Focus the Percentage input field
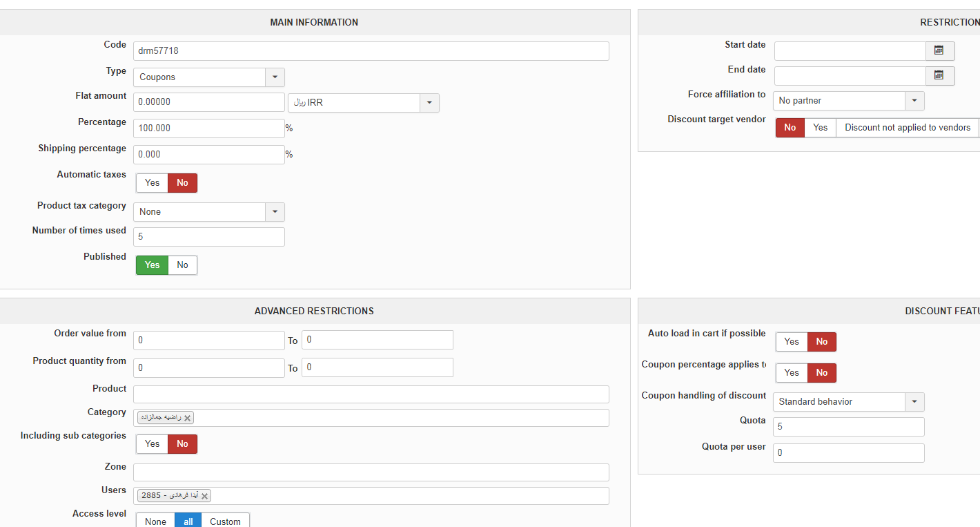The image size is (980, 527). click(208, 128)
